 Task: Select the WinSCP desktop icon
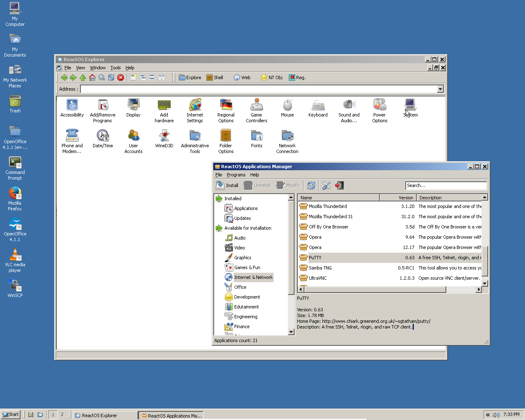[15, 288]
